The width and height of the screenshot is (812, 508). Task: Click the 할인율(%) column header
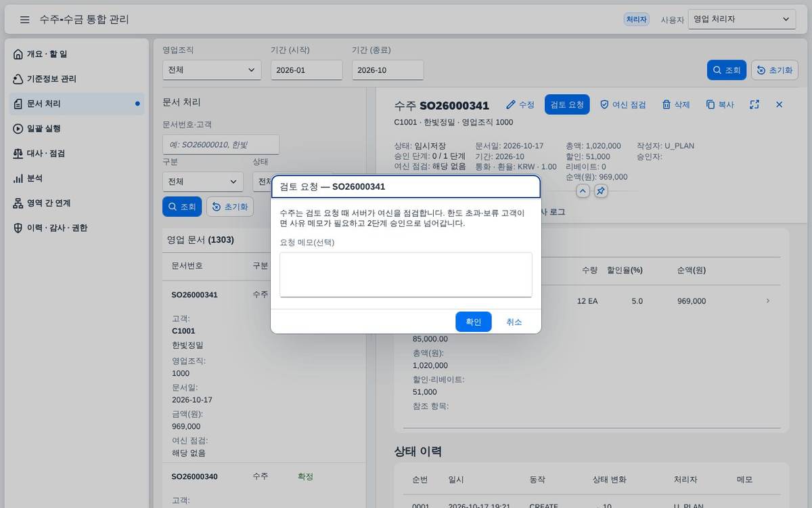pos(625,270)
